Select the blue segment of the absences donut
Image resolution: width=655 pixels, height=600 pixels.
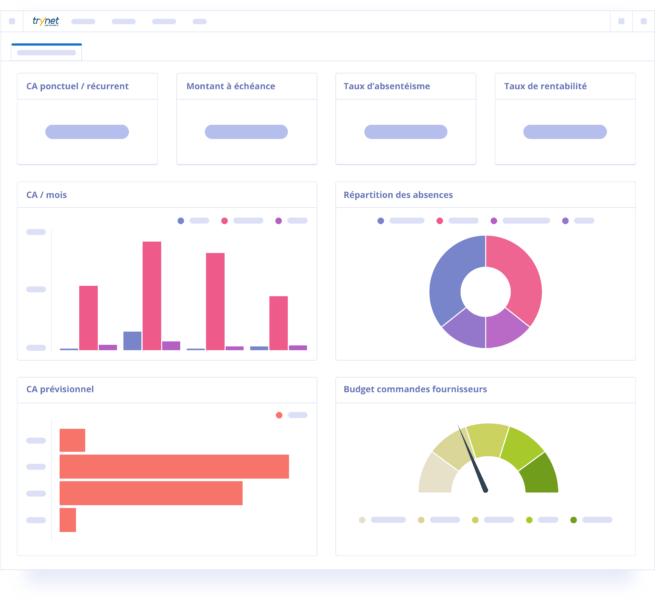(448, 282)
